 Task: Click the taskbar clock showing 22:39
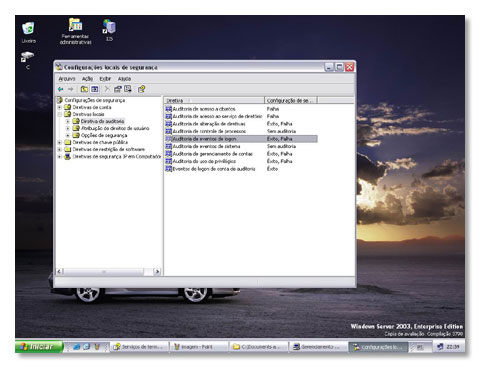[x=452, y=347]
